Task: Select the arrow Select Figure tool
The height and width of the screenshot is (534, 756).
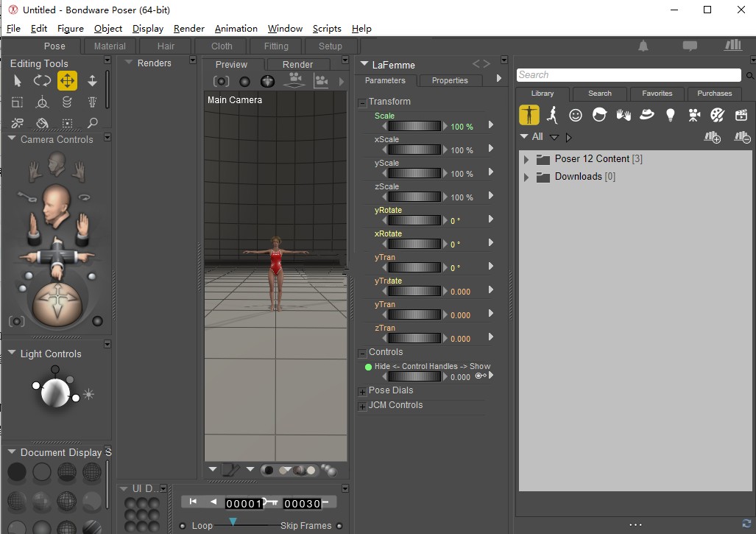Action: pos(18,81)
